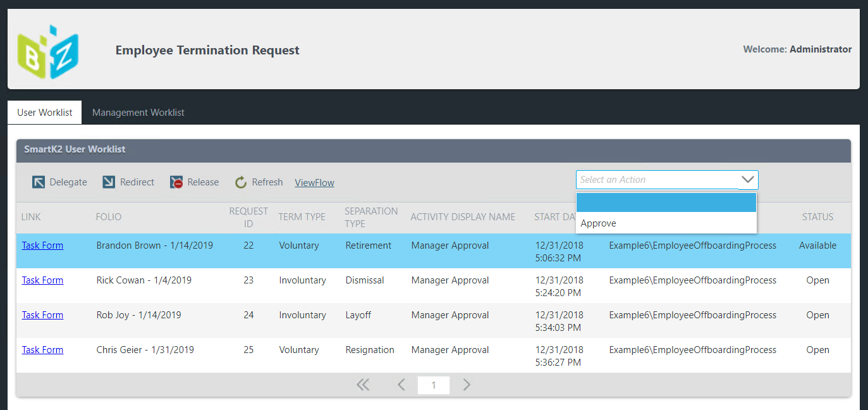Image resolution: width=868 pixels, height=410 pixels.
Task: Click request ID 22
Action: (248, 245)
